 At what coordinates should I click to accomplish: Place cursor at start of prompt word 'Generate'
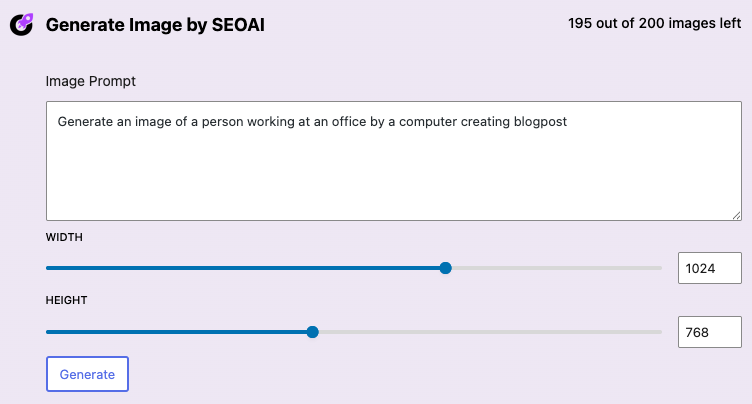pyautogui.click(x=58, y=122)
